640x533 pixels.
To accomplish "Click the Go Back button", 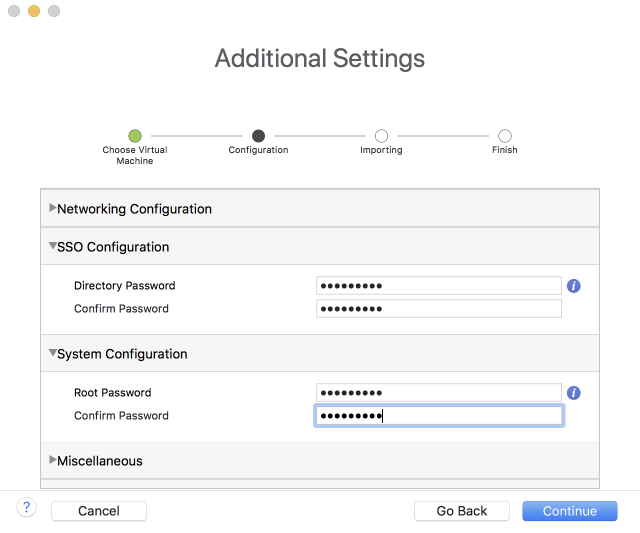I will pyautogui.click(x=462, y=511).
